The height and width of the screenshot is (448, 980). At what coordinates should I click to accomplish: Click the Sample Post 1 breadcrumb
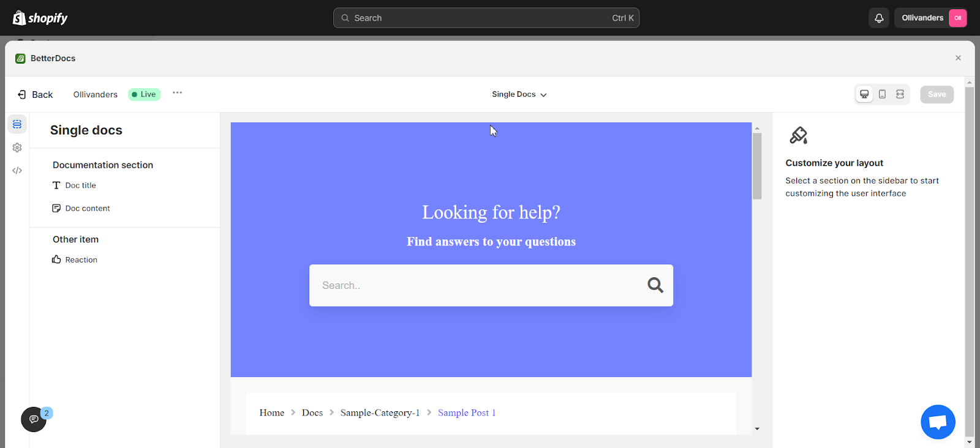coord(467,413)
